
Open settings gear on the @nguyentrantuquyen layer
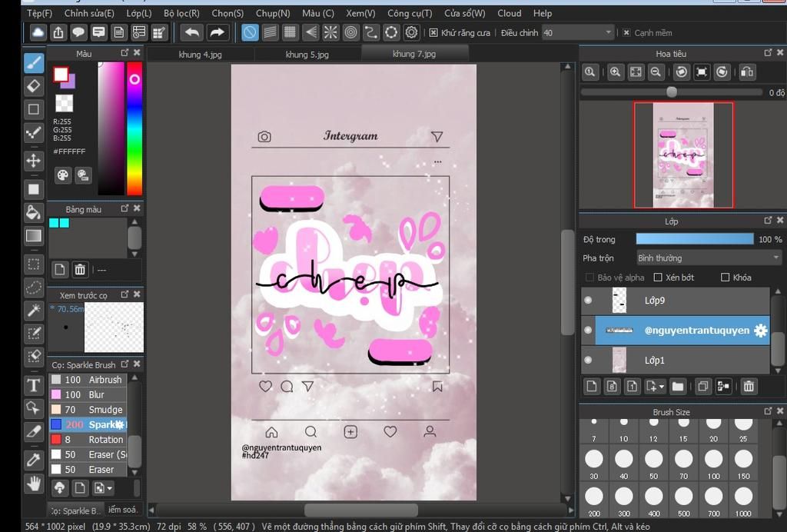point(761,331)
